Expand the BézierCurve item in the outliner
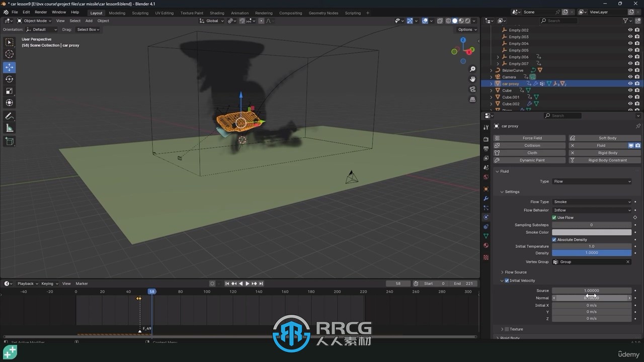644x362 pixels. pyautogui.click(x=491, y=70)
